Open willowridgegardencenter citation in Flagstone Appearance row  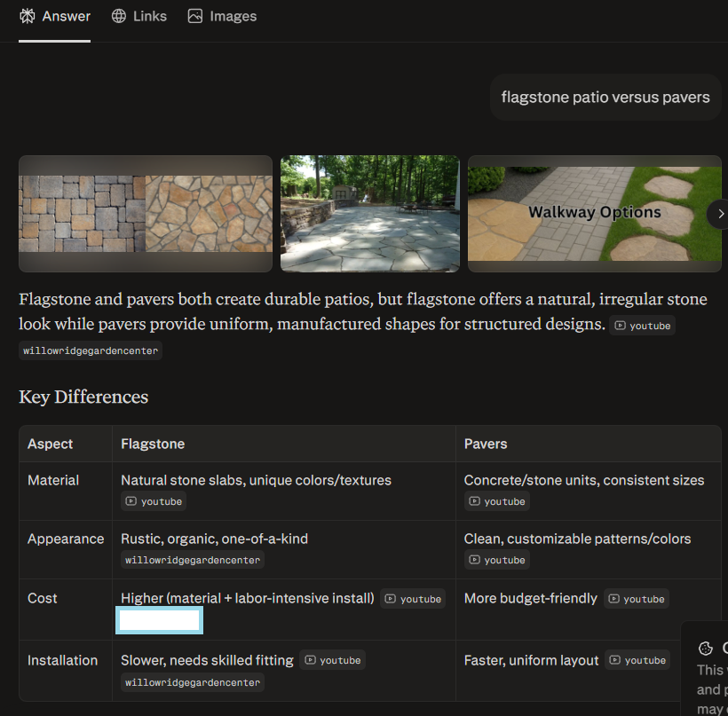click(193, 560)
